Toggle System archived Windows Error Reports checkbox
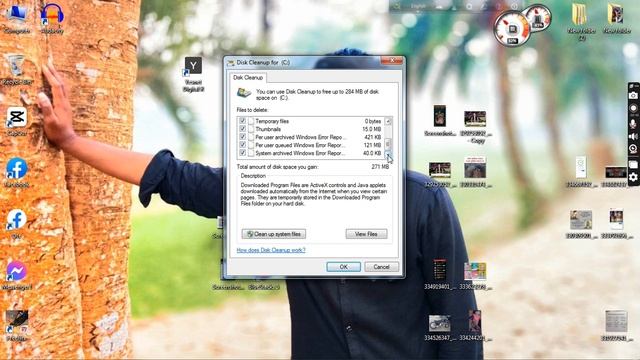This screenshot has width=640, height=360. (242, 153)
